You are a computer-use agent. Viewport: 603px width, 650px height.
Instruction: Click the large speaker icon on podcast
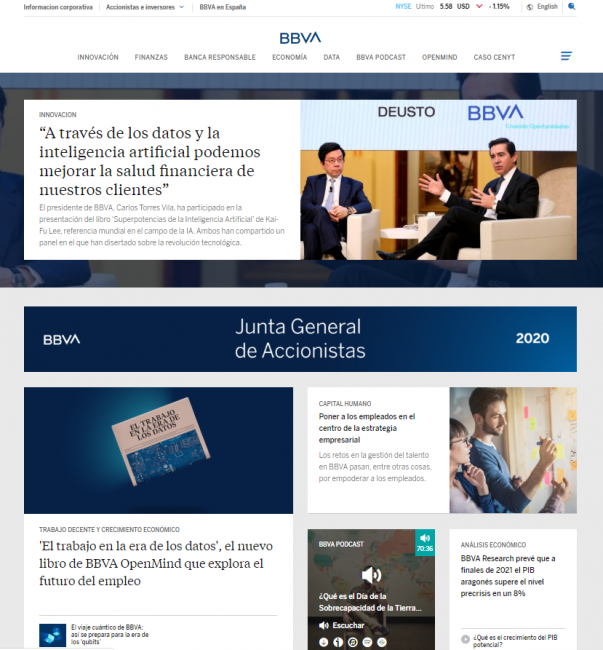[x=371, y=574]
